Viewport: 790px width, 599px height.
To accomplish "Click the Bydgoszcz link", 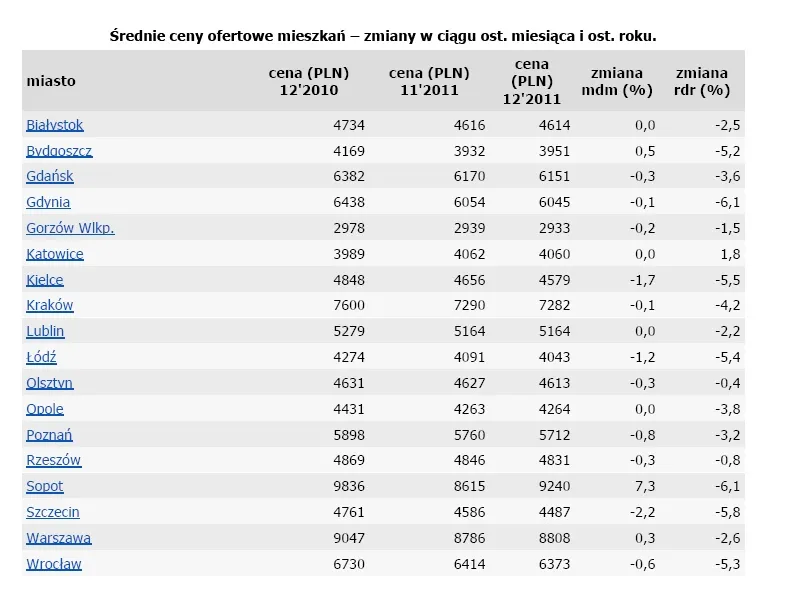I will 59,151.
